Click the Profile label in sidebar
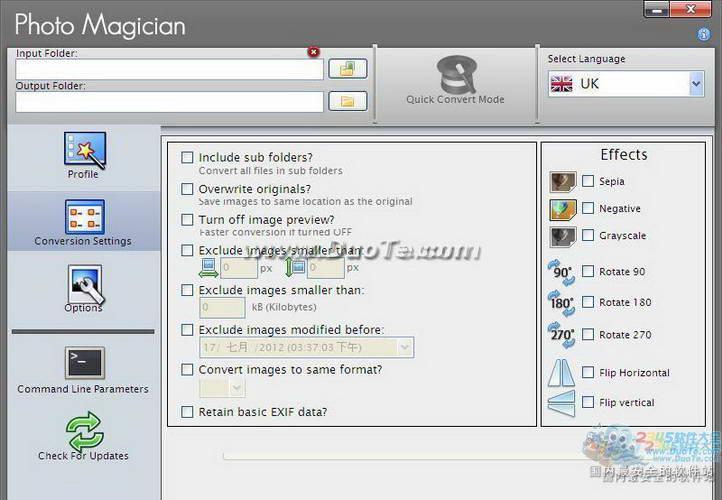This screenshot has width=722, height=500. (83, 174)
